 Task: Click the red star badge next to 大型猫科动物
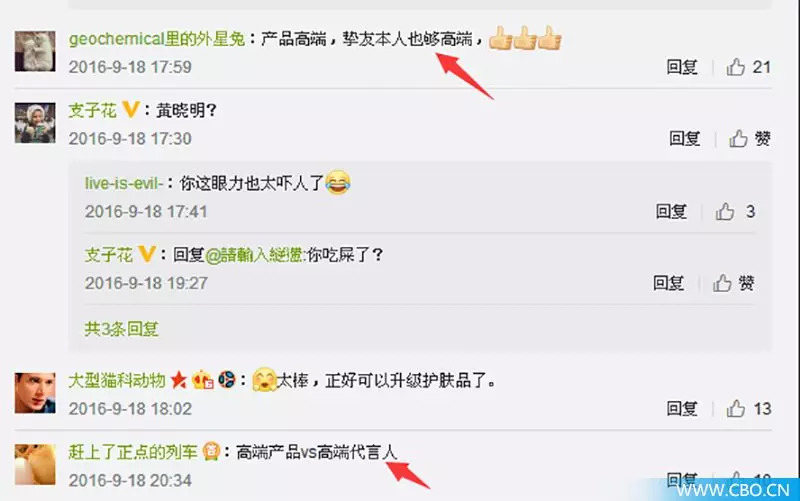(x=179, y=380)
